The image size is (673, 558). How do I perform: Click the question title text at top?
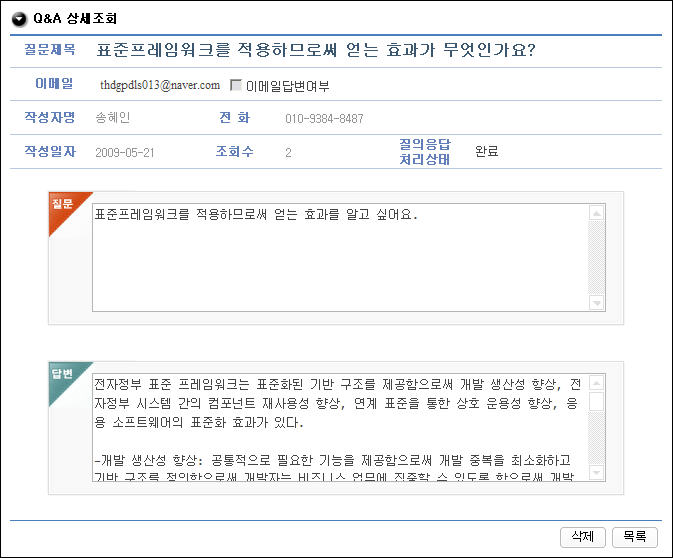(x=316, y=50)
